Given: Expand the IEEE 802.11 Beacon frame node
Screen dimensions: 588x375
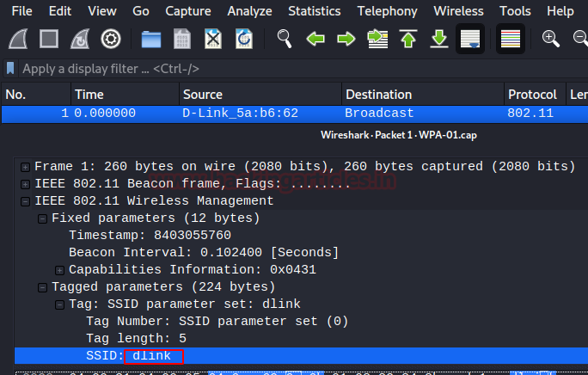Looking at the screenshot, I should click(x=25, y=184).
